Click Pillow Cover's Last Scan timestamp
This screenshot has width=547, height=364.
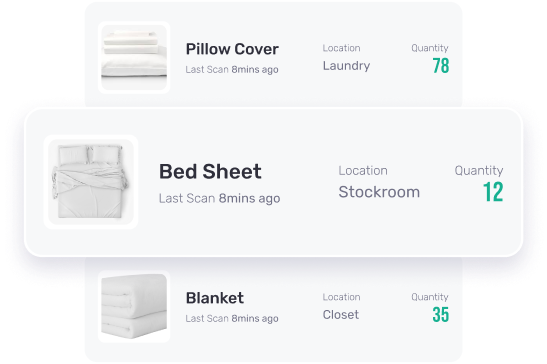(x=232, y=69)
